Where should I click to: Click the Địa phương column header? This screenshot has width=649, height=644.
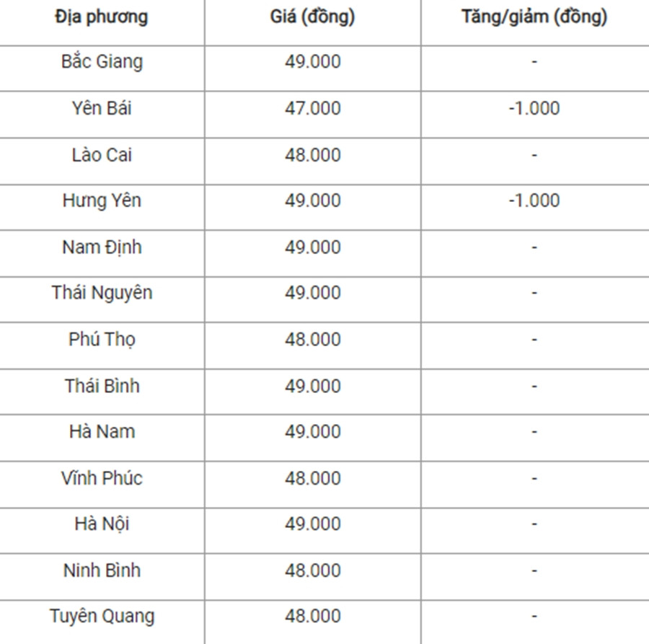pyautogui.click(x=102, y=17)
